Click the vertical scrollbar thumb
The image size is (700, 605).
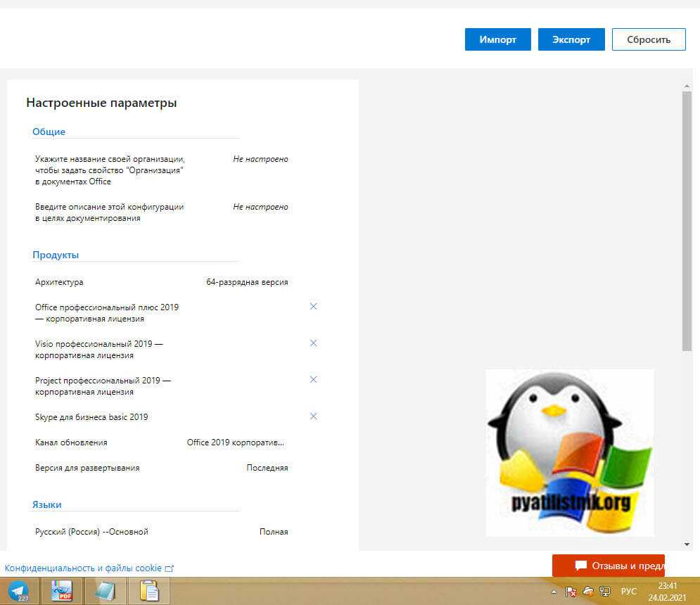pos(687,221)
